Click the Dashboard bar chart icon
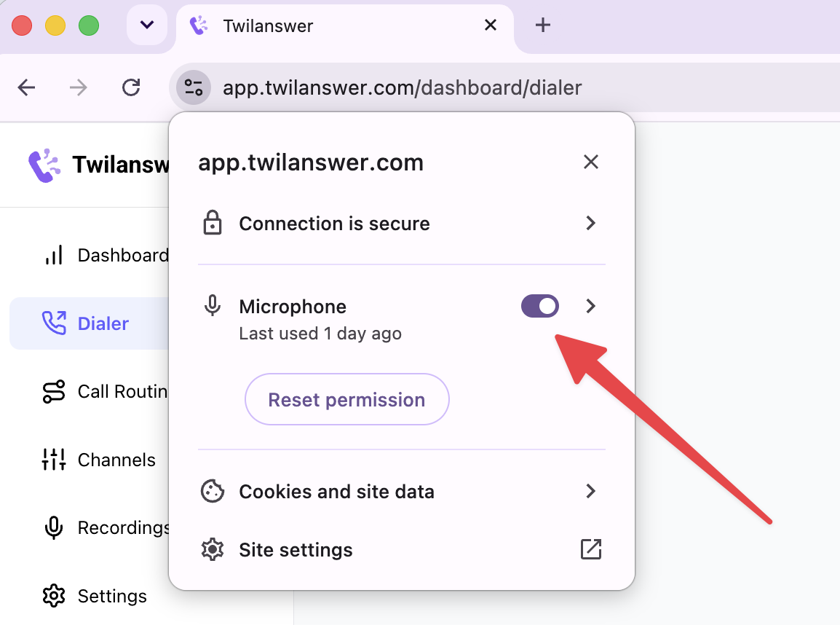 (54, 255)
